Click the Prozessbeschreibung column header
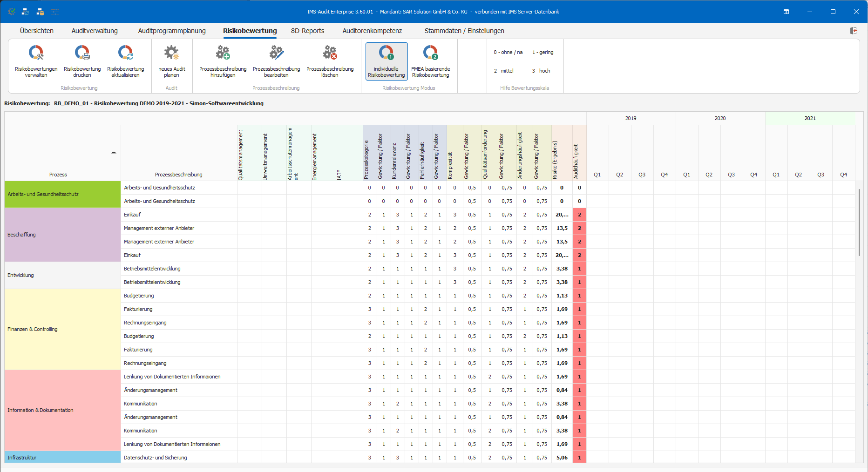Image resolution: width=868 pixels, height=472 pixels. click(179, 153)
